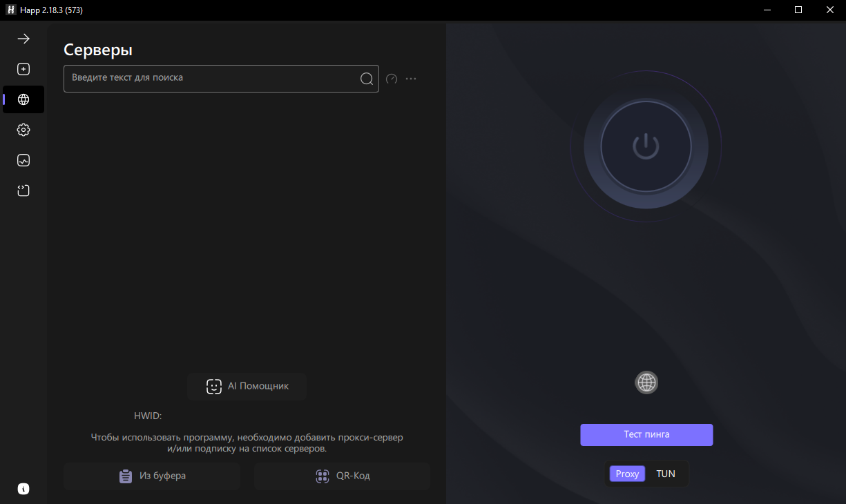Image resolution: width=846 pixels, height=504 pixels.
Task: Click the sidebar icon below the statistics icon
Action: coord(23,191)
